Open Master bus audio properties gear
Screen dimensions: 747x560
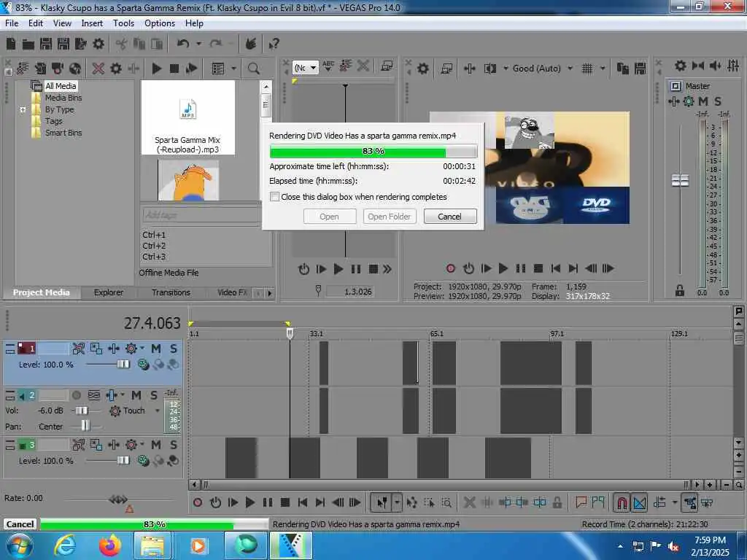tap(681, 66)
